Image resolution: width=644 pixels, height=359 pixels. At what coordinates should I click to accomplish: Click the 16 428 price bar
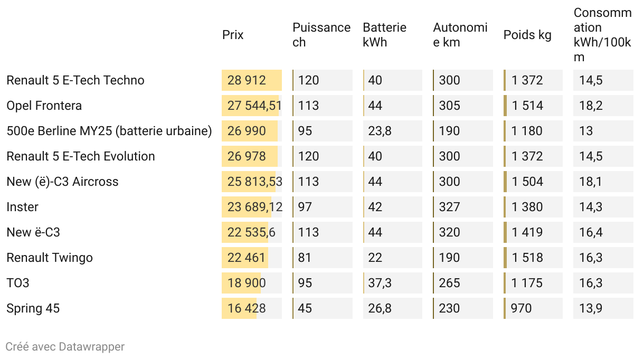tap(240, 308)
